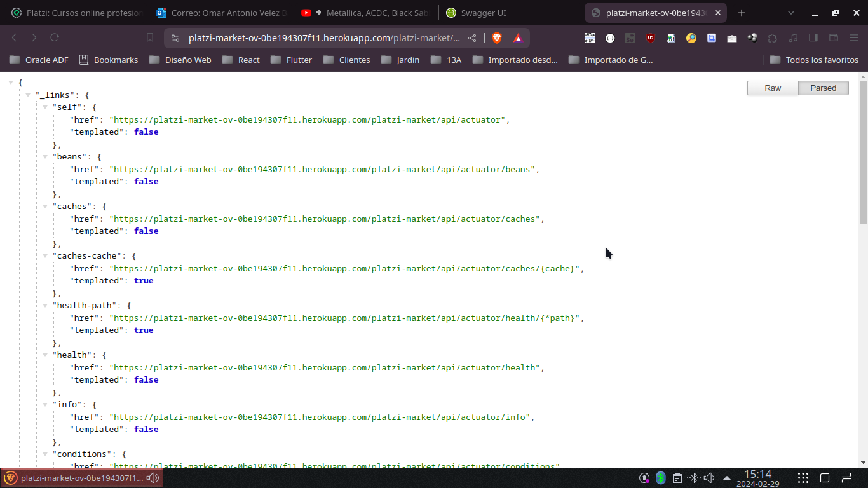Click the browser forward arrow
The height and width of the screenshot is (488, 868).
pos(34,38)
